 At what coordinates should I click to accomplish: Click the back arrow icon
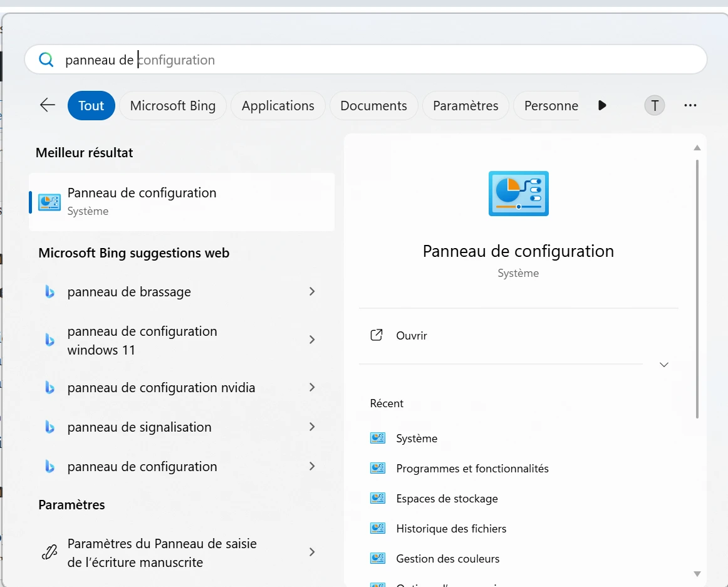point(48,105)
